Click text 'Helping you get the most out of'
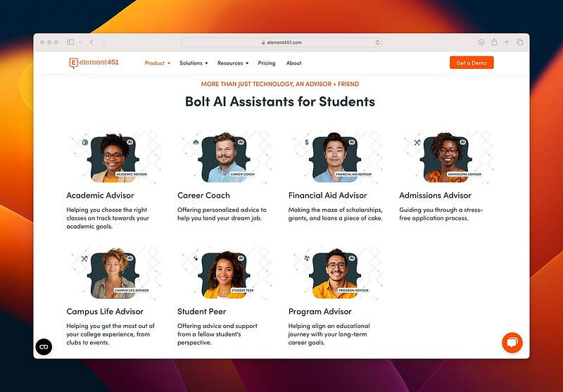563x392 pixels. click(110, 326)
